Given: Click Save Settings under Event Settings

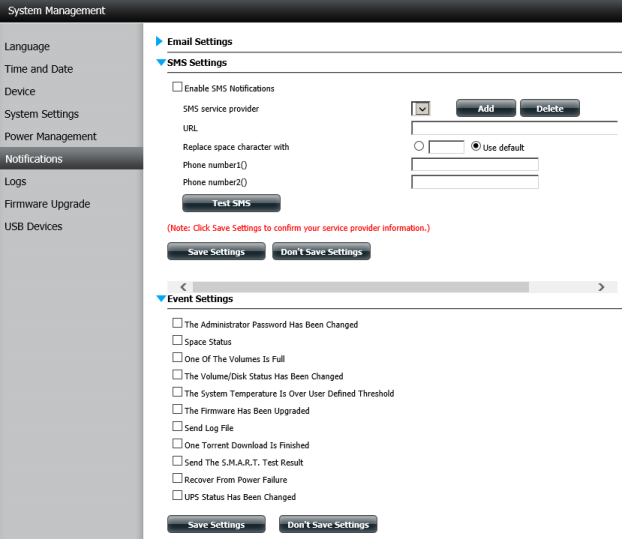Looking at the screenshot, I should (x=216, y=524).
